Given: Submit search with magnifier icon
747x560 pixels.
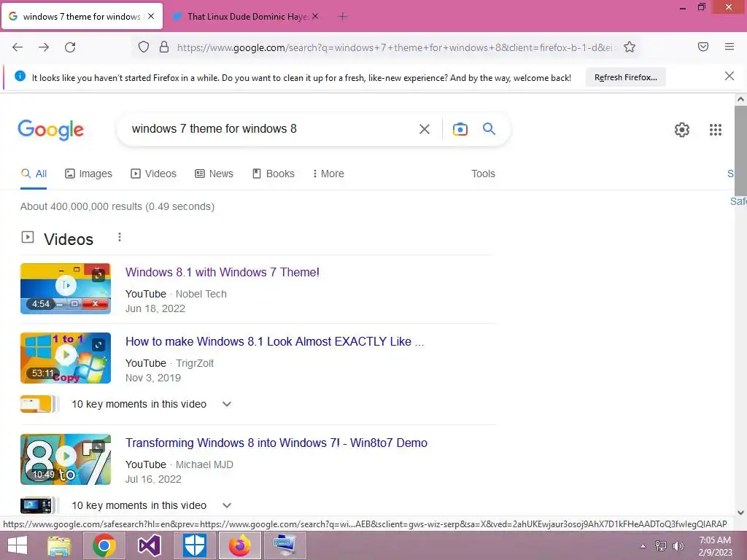Looking at the screenshot, I should point(489,128).
